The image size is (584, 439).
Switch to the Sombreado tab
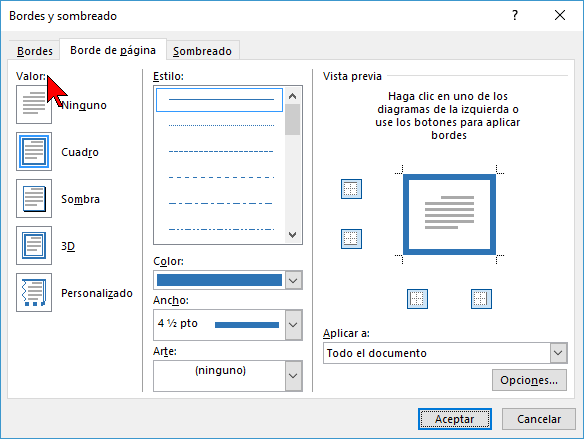coord(202,51)
